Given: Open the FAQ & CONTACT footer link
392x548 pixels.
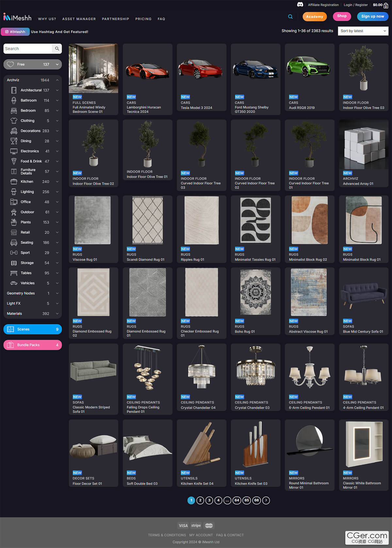Looking at the screenshot, I should (230, 535).
